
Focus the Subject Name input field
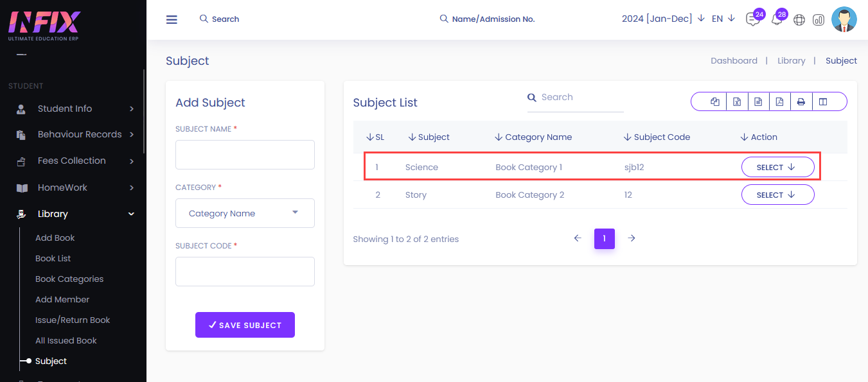pos(245,155)
